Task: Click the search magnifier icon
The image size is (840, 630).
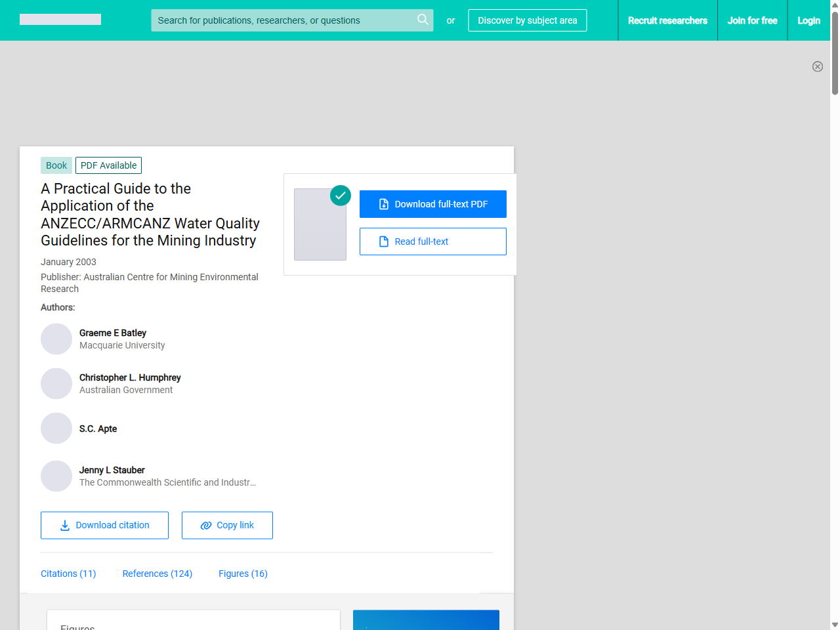Action: (x=423, y=20)
